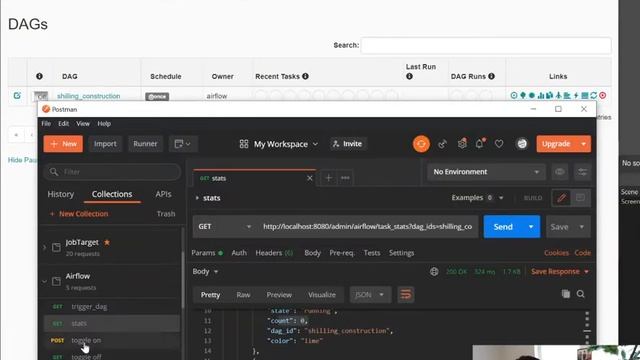Screen dimensions: 640x360
Task: Click the Airflow DAGs Search field
Action: point(486,45)
